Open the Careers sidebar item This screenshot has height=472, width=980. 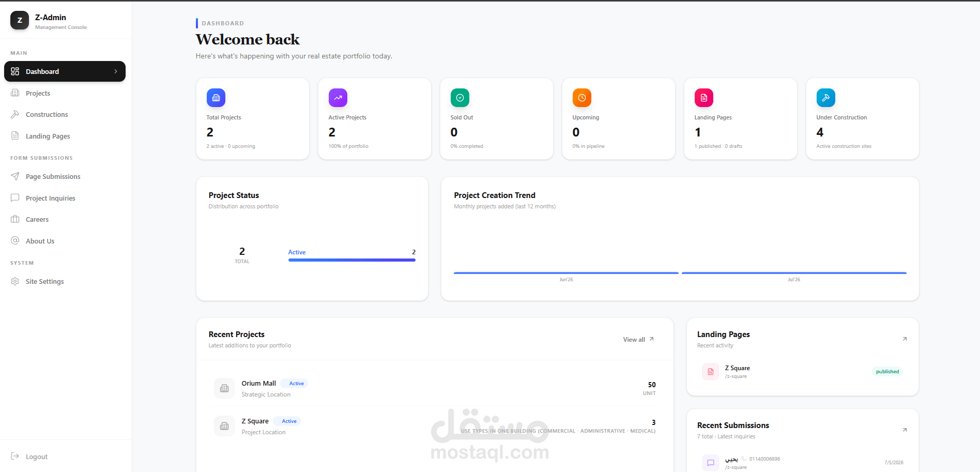point(65,219)
